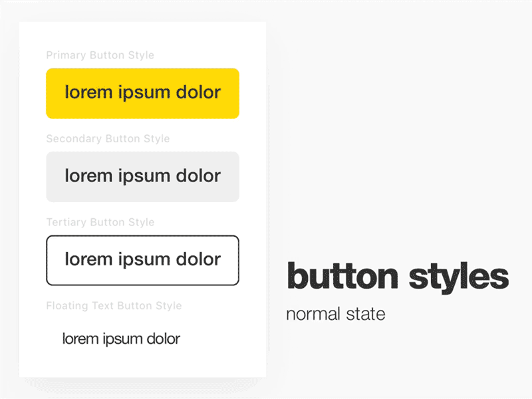Select the Floating Text Button Style label

click(114, 306)
